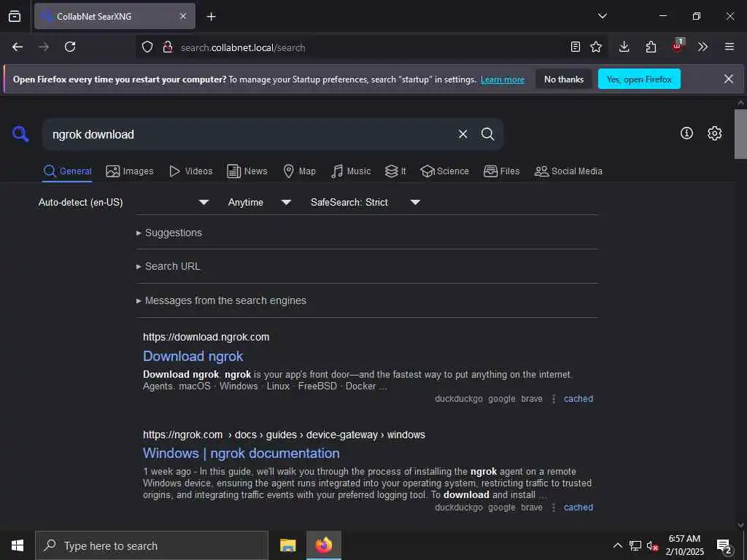747x560 pixels.
Task: Toggle reader view icon
Action: (x=576, y=47)
